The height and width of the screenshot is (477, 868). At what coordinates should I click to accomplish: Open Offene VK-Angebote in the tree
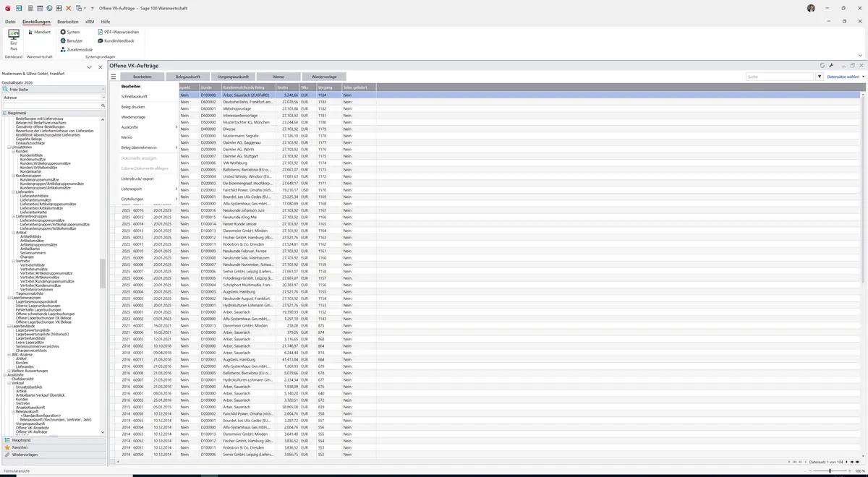(31, 428)
